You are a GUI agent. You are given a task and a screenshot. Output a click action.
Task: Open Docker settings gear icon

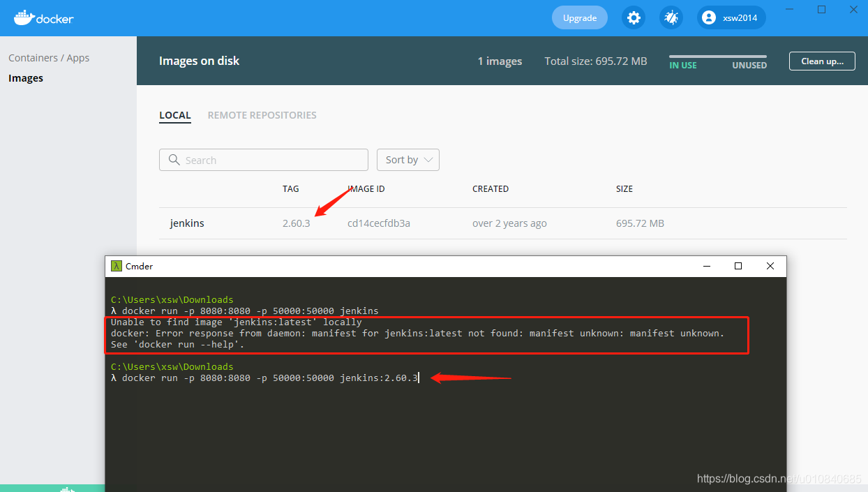pyautogui.click(x=634, y=17)
